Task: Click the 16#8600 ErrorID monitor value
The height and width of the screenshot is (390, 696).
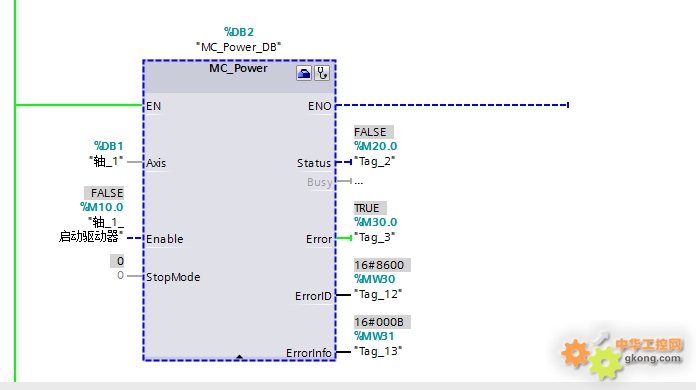Action: 382,265
